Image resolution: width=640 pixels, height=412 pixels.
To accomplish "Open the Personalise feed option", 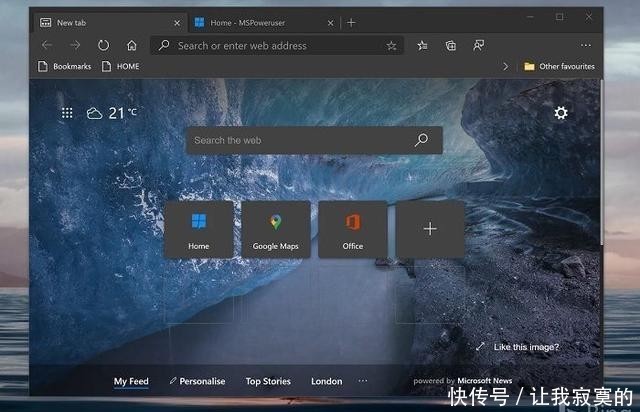I will [197, 381].
